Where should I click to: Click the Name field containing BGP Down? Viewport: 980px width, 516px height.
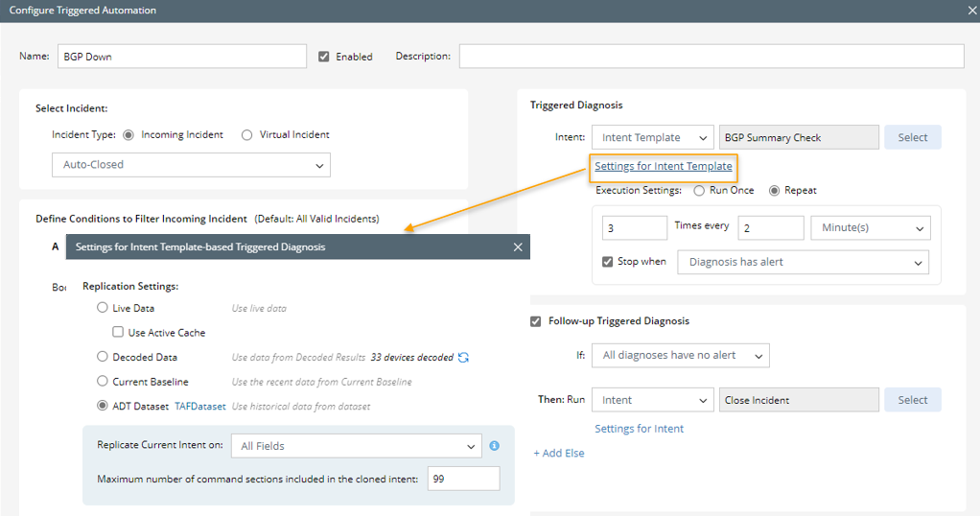tap(182, 57)
